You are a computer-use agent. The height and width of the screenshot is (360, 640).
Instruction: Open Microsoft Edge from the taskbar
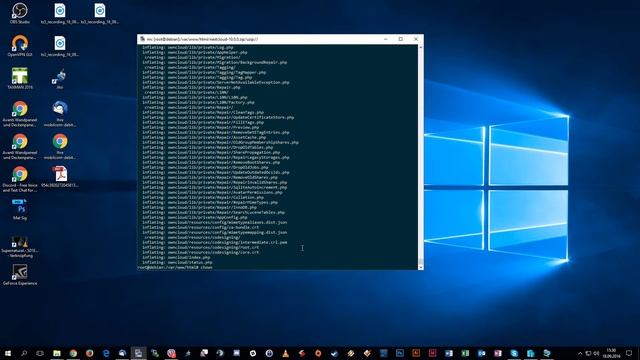coord(106,353)
